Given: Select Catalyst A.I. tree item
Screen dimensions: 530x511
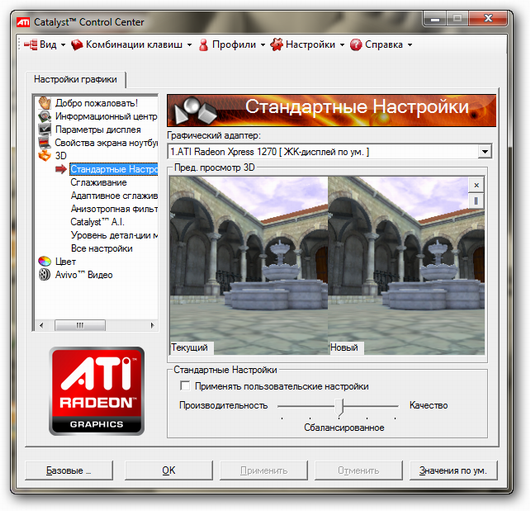Looking at the screenshot, I should point(97,222).
